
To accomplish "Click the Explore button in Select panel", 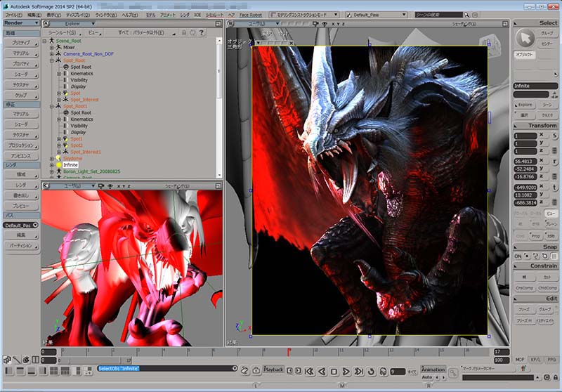I will point(525,105).
